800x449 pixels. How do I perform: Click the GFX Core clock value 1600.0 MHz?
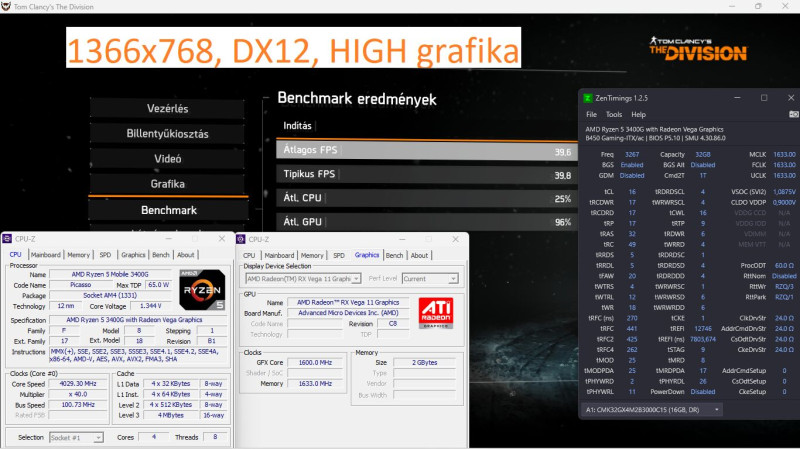pos(315,363)
